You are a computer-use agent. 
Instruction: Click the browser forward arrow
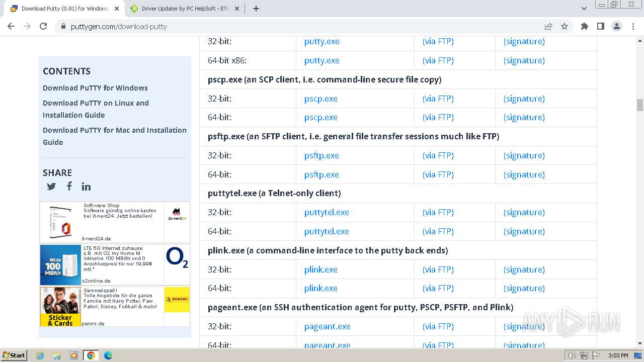27,26
